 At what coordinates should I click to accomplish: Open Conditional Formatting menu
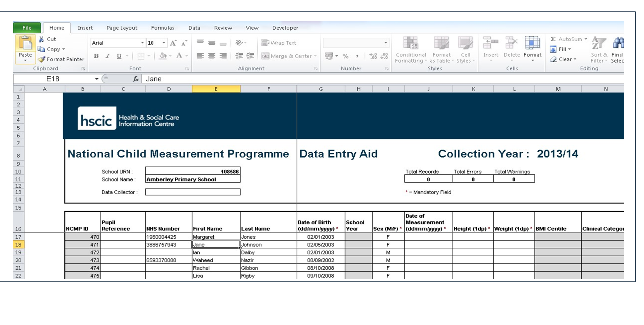411,50
